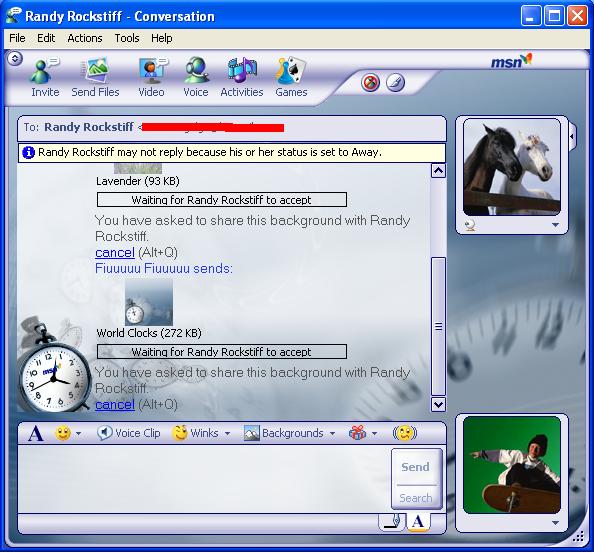Open the gift pack dropdown arrow
594x553 pixels.
click(374, 433)
